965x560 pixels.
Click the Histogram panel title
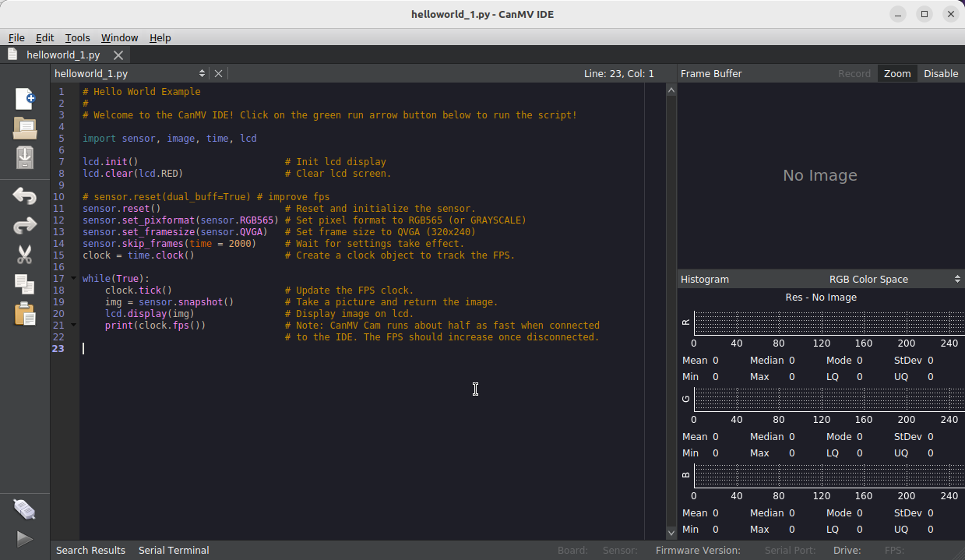pos(705,279)
